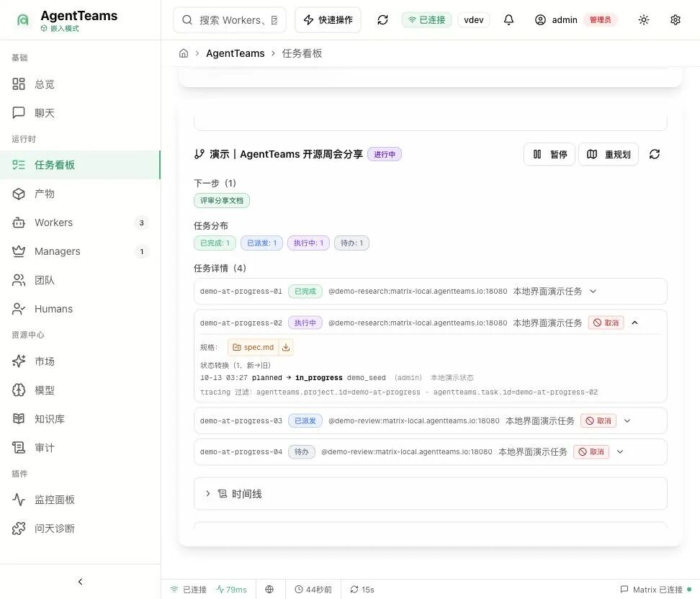Click the 进行中 project status badge
The width and height of the screenshot is (700, 599).
click(385, 155)
